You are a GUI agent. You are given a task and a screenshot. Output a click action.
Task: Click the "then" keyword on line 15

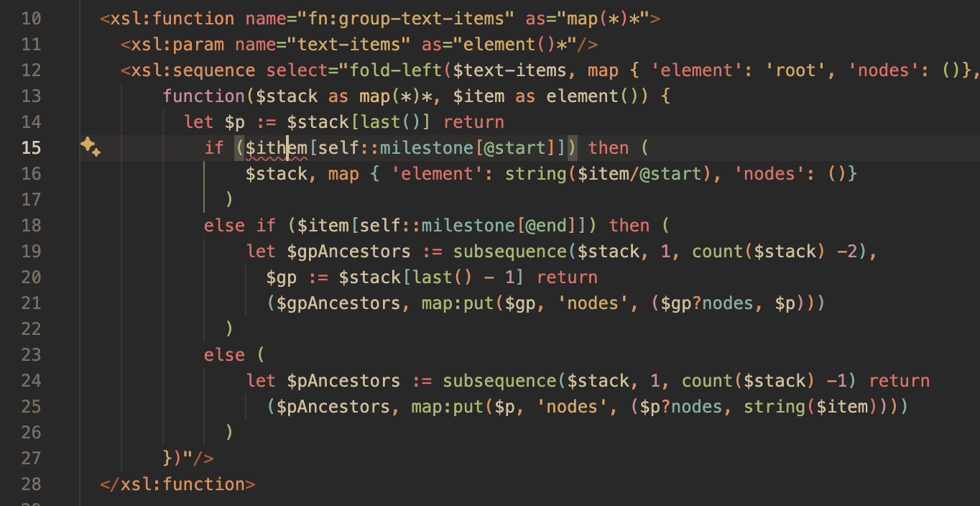pos(609,147)
